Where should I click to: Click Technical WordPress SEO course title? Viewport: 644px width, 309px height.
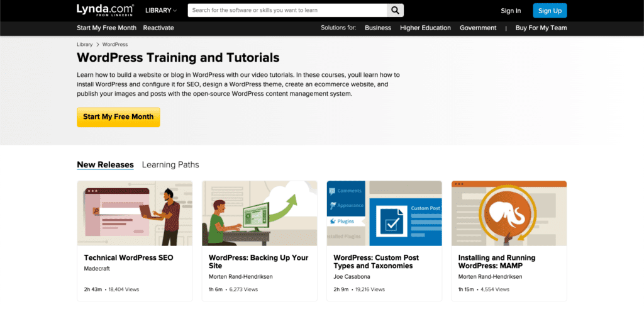[128, 258]
